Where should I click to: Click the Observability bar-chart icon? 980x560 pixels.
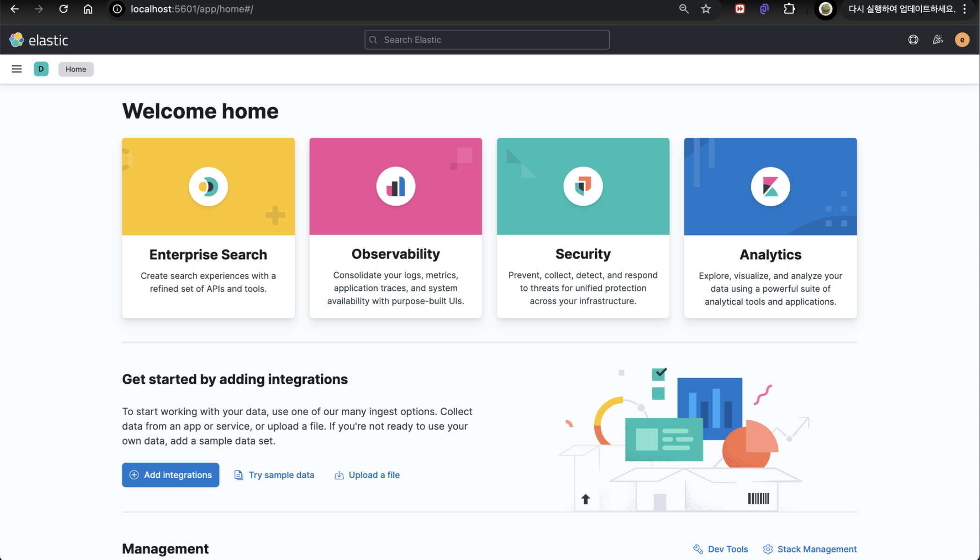tap(396, 187)
